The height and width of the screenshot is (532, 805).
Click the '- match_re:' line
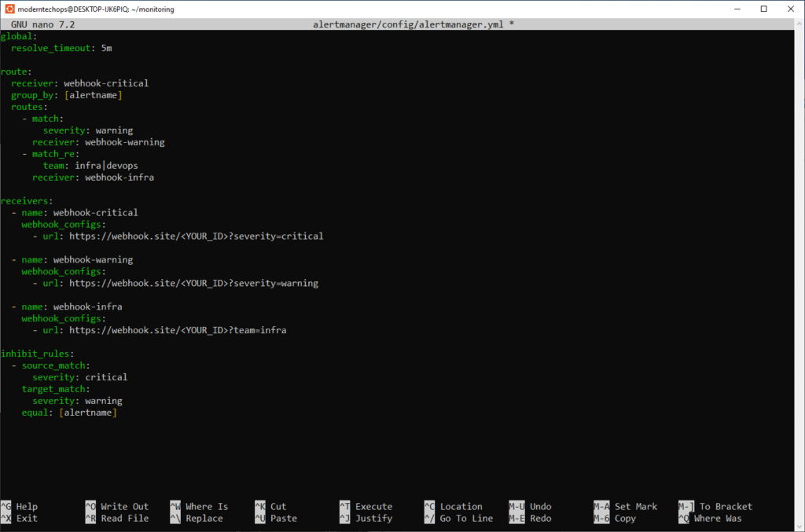coord(51,154)
